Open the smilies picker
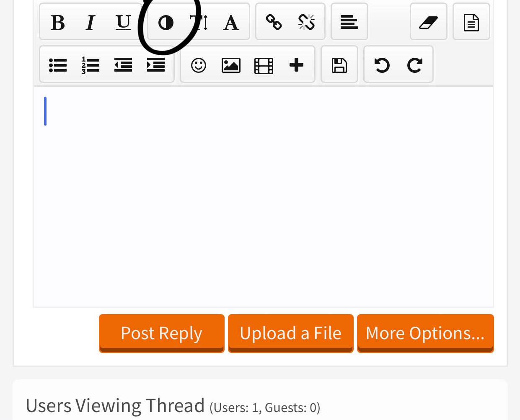 tap(199, 65)
